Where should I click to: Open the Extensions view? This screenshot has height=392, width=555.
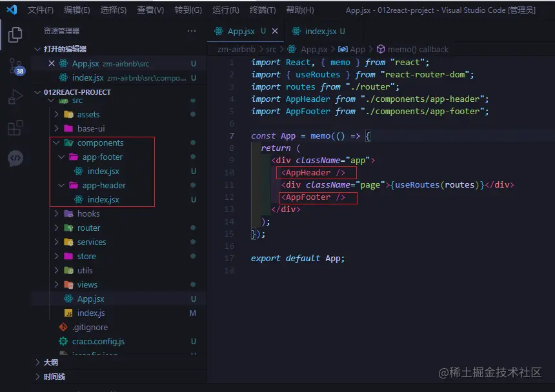point(15,127)
